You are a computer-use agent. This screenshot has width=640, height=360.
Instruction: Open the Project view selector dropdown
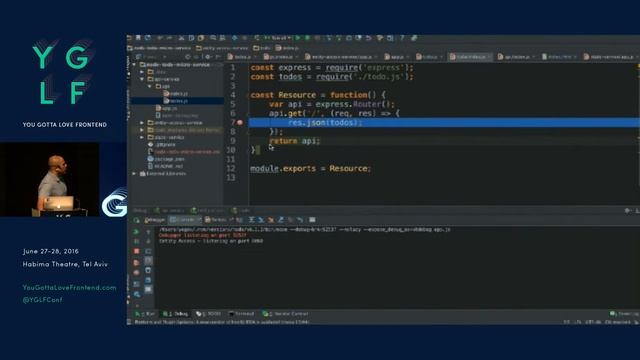(x=152, y=57)
